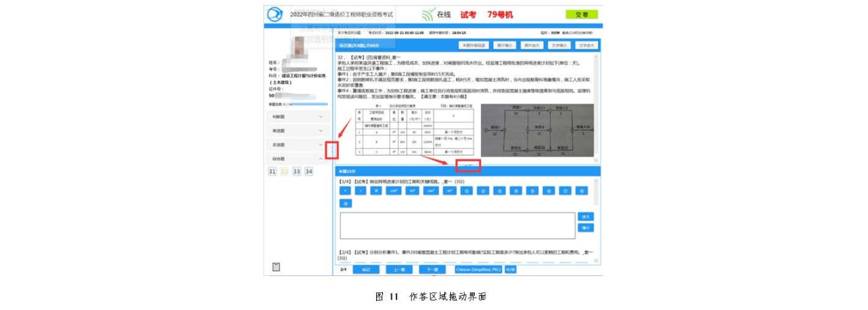The width and height of the screenshot is (868, 310).
Task: Insert the circled number ④ symbol
Action: (x=516, y=191)
